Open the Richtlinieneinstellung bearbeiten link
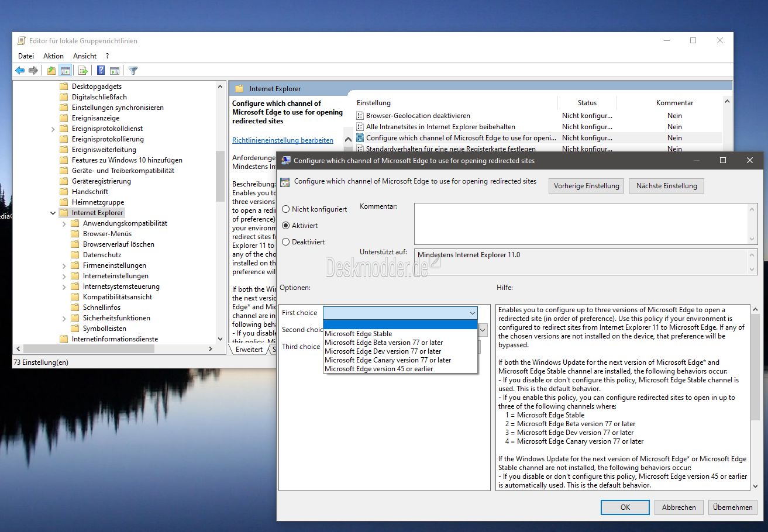Screen dimensions: 768x532 pos(283,140)
